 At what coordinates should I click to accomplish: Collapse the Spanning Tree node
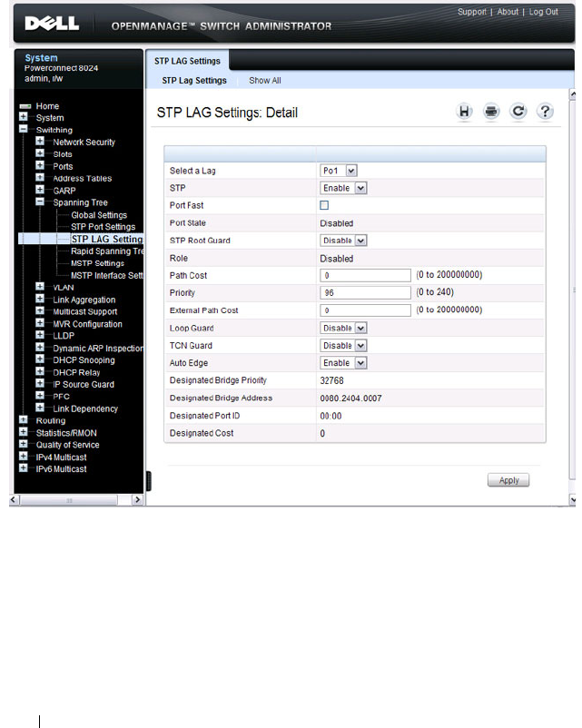pyautogui.click(x=40, y=202)
